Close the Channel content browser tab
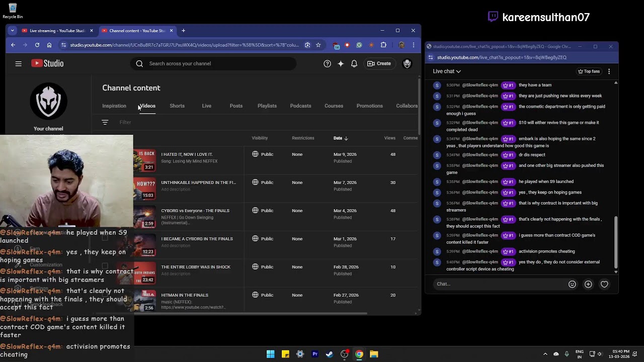The image size is (644, 362). (171, 31)
